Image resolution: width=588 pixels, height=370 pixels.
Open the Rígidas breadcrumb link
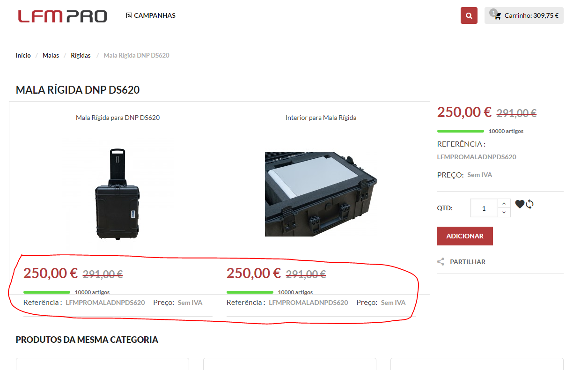pyautogui.click(x=81, y=55)
